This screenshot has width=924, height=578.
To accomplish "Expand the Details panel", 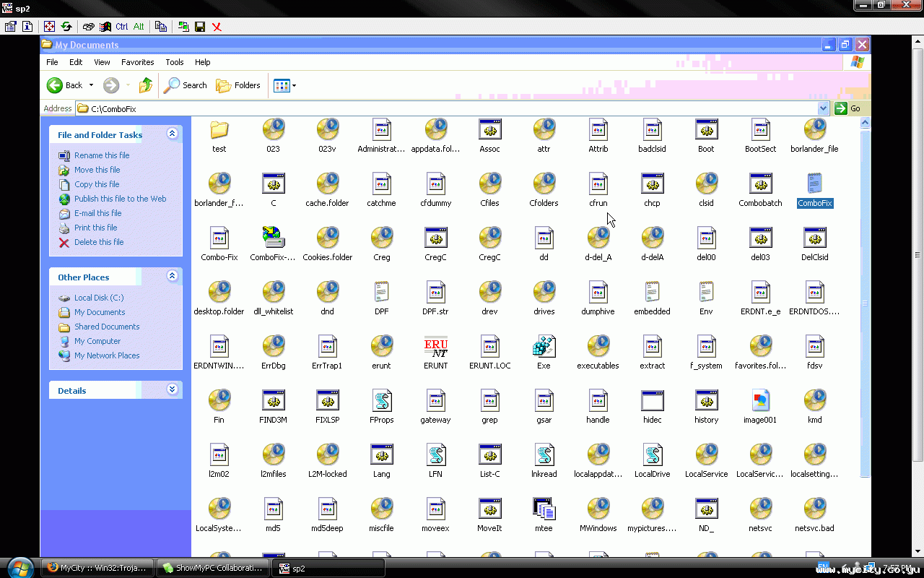I will pyautogui.click(x=172, y=389).
